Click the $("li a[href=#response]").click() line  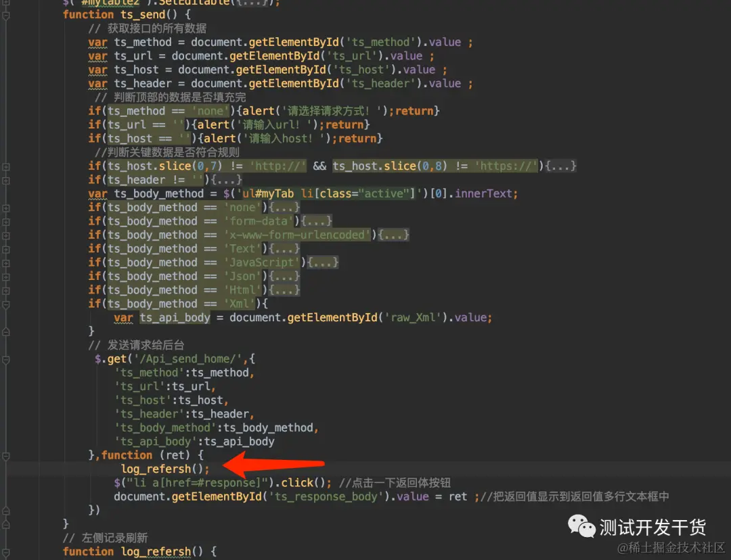pos(223,483)
